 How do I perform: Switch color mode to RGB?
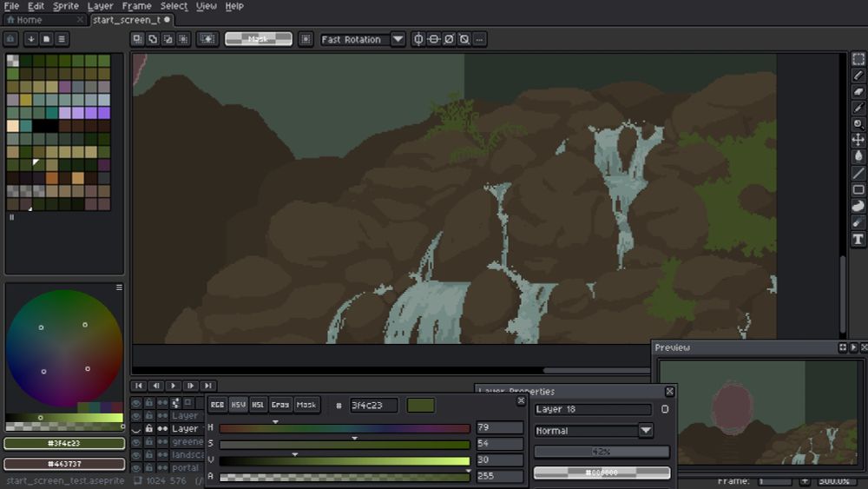[x=216, y=405]
